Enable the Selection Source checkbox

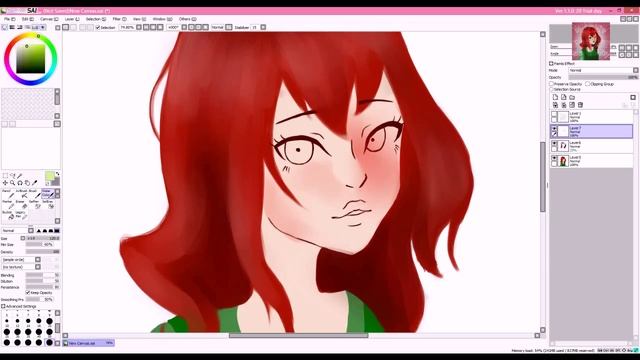551,89
